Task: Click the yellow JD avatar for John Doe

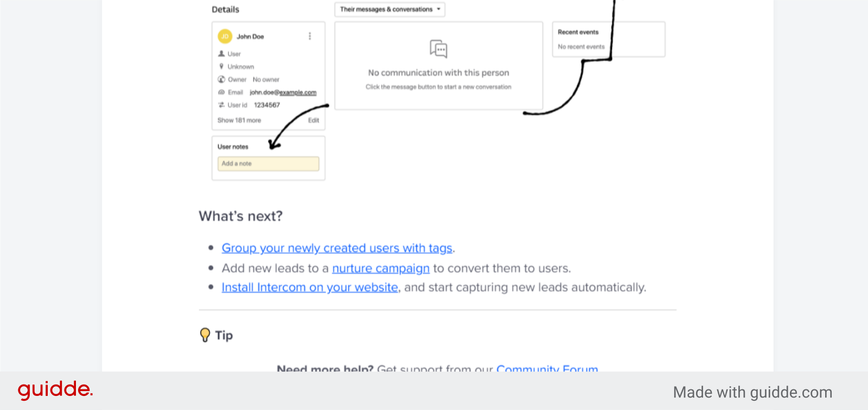Action: coord(225,36)
